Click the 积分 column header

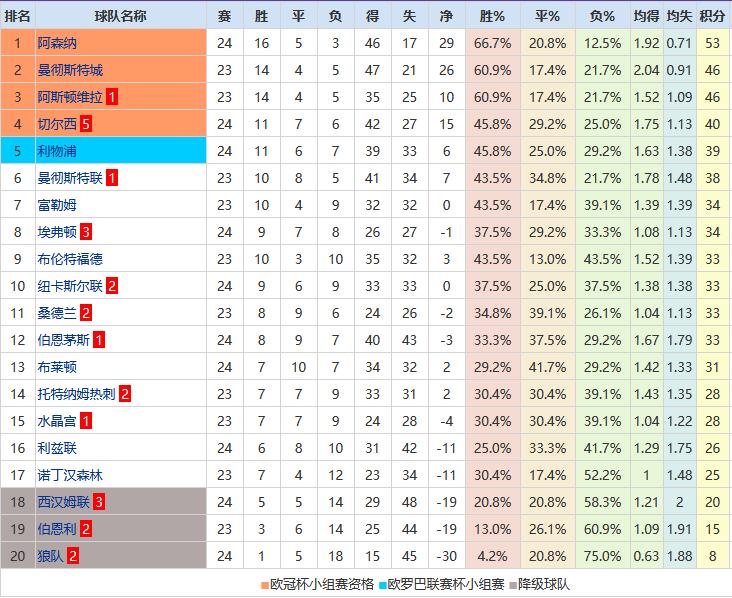pos(712,16)
